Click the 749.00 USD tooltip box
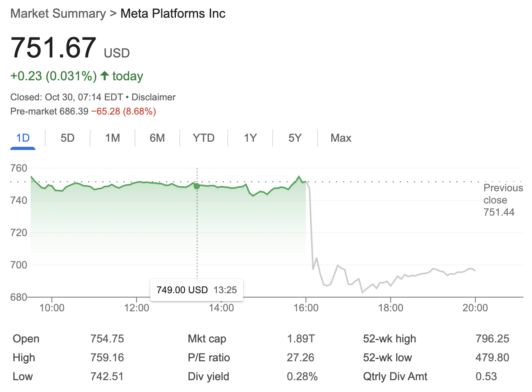532x392 pixels. [x=197, y=290]
